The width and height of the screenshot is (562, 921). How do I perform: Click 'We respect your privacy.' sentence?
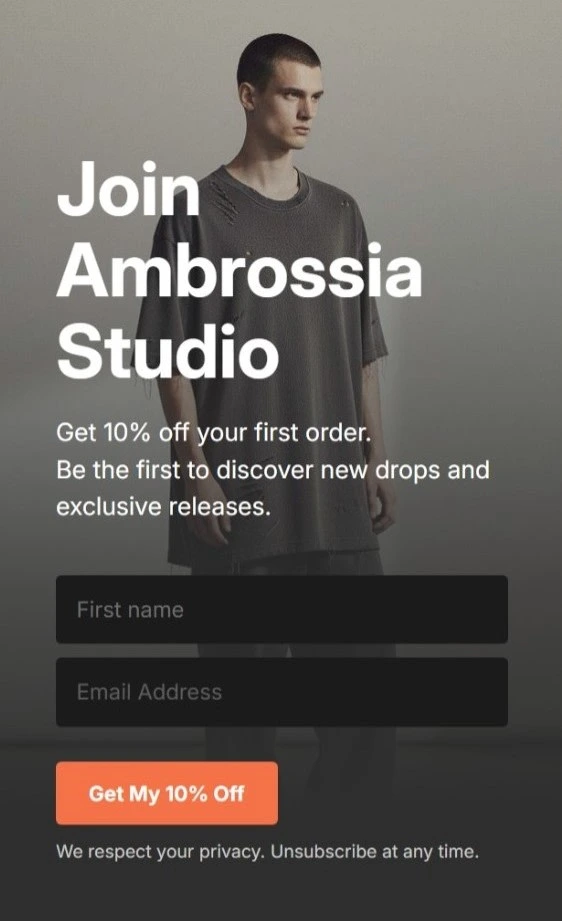point(160,852)
